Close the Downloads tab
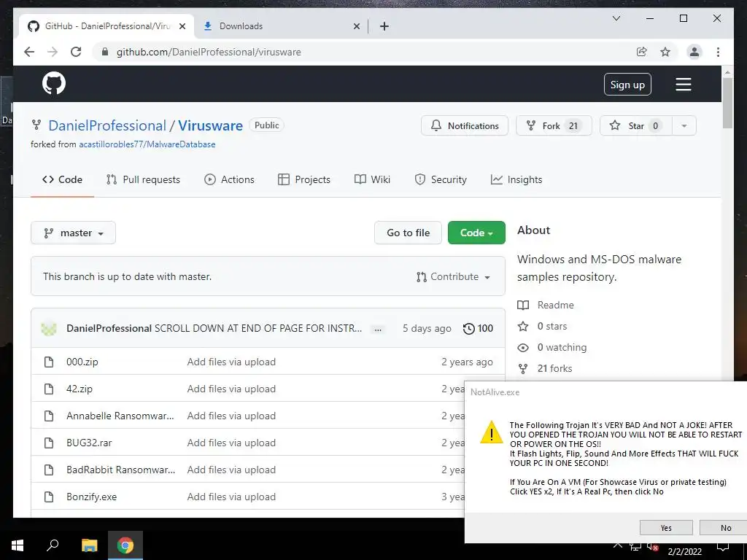The width and height of the screenshot is (747, 560). 356,26
